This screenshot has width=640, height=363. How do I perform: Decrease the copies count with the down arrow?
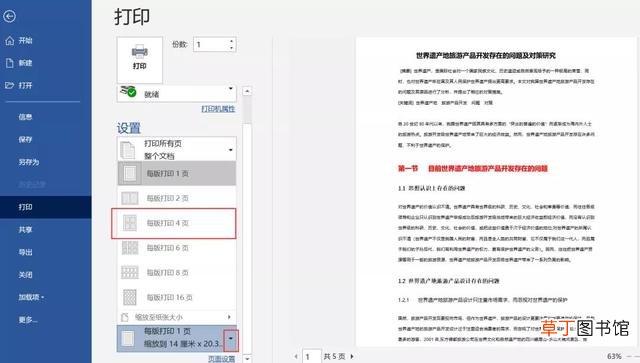(x=231, y=48)
